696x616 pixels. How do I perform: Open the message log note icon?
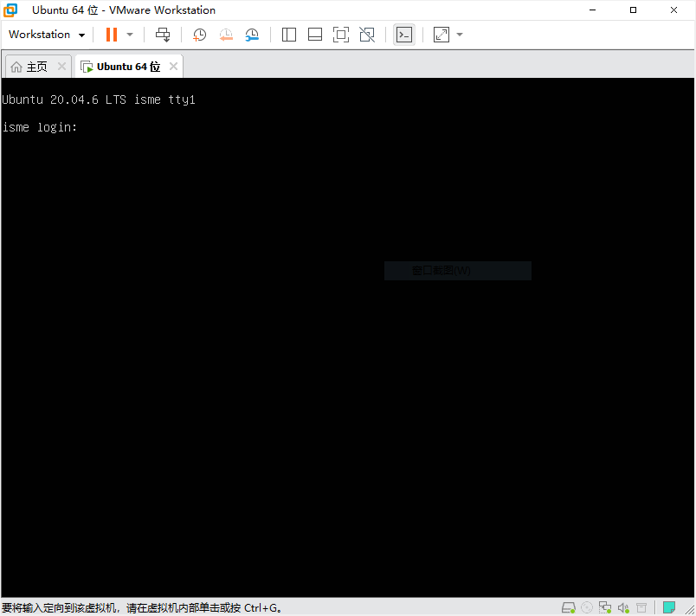pos(669,607)
